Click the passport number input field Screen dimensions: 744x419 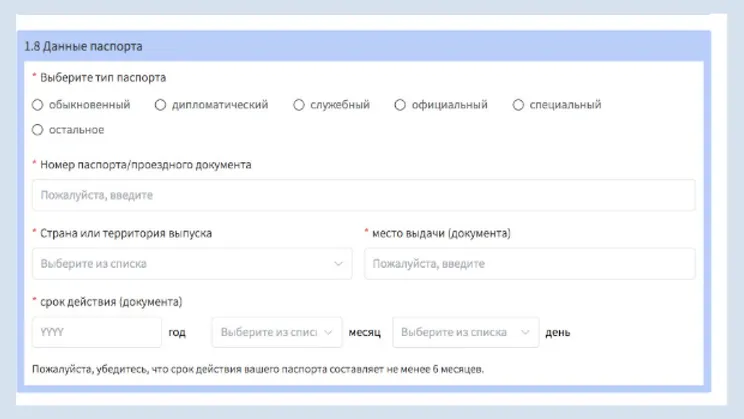pyautogui.click(x=363, y=195)
